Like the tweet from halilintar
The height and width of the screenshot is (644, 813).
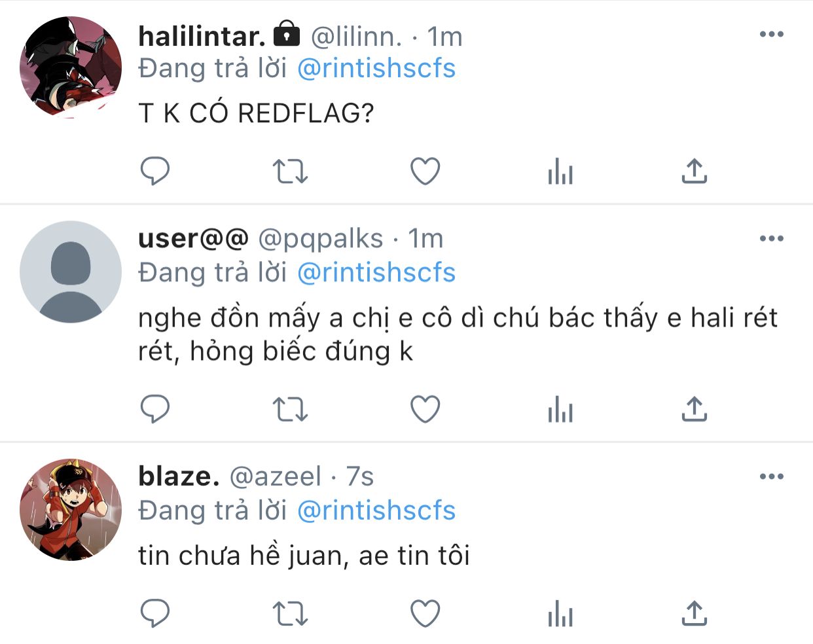pos(425,171)
